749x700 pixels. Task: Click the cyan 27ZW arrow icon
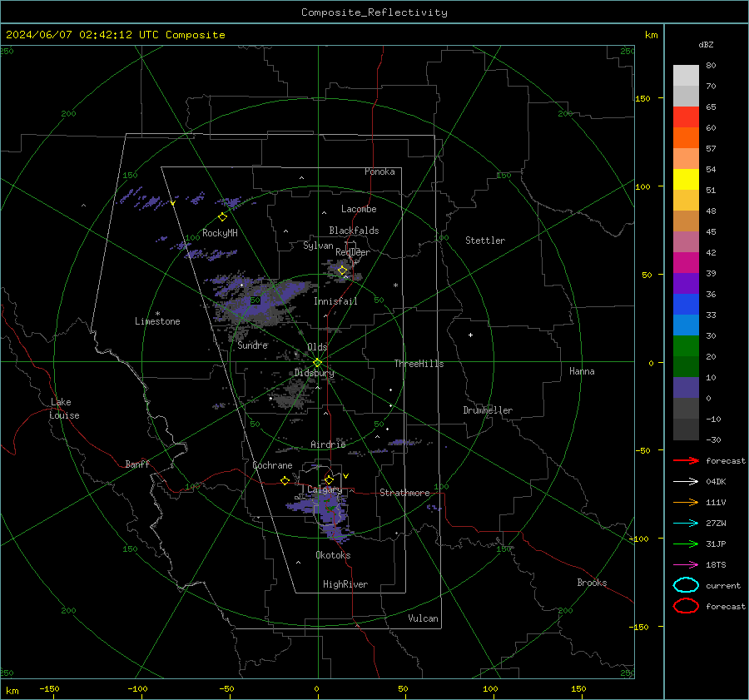click(686, 524)
